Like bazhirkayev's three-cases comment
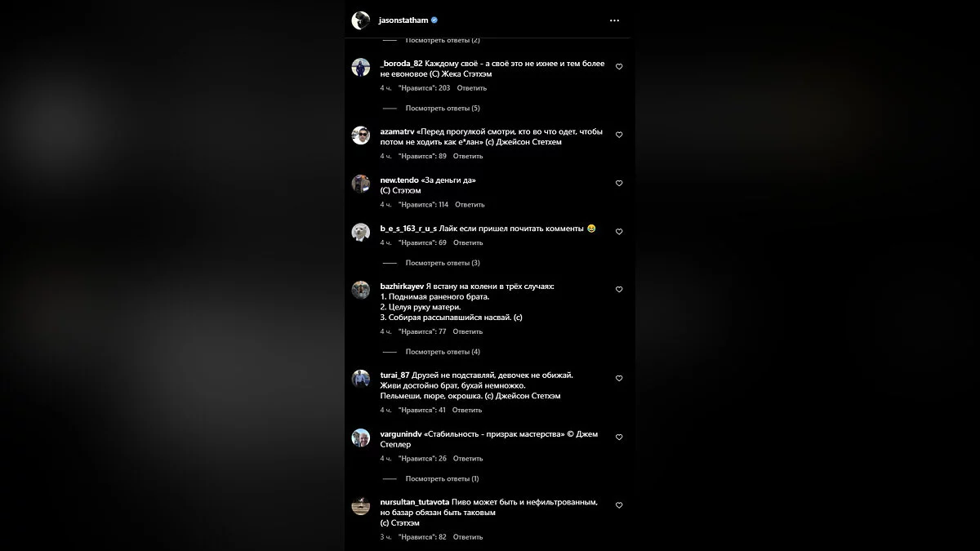980x551 pixels. click(x=619, y=290)
